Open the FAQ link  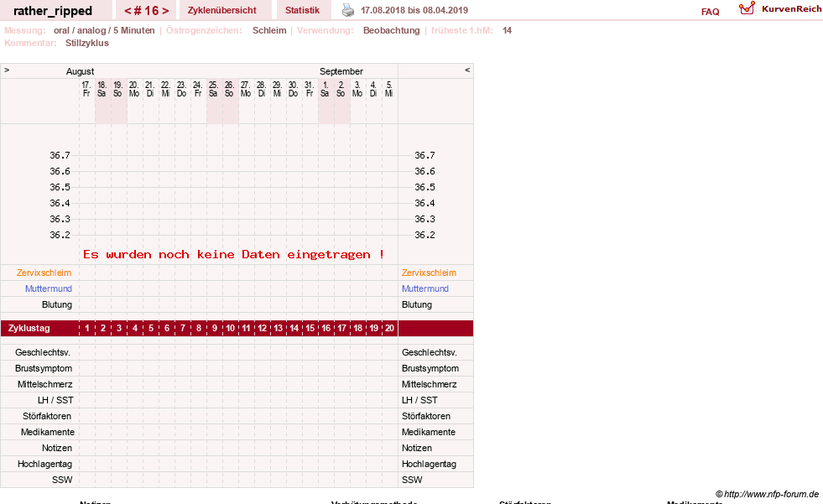point(710,12)
